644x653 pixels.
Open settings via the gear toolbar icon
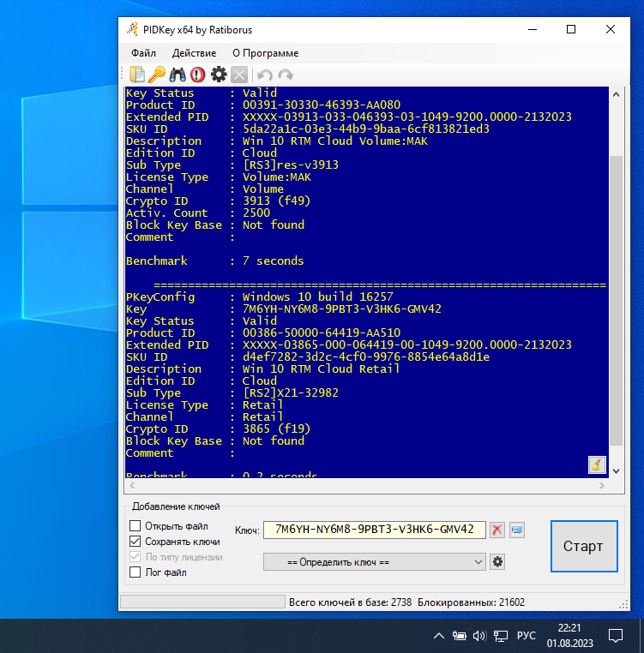pyautogui.click(x=219, y=75)
